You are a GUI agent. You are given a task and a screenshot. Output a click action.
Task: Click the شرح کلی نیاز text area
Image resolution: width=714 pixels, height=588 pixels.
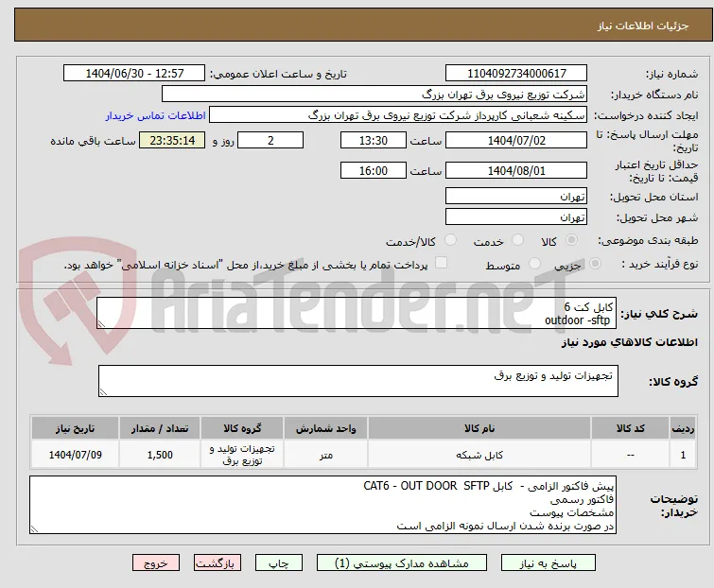pos(357,313)
